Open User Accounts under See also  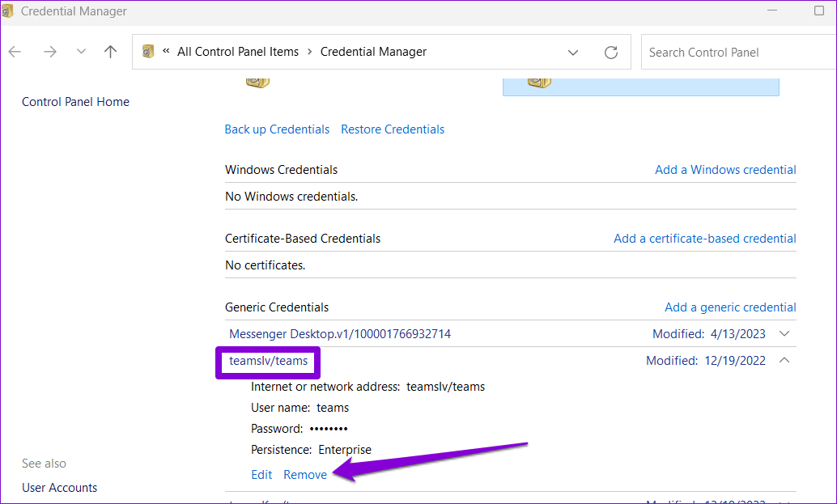[x=60, y=488]
